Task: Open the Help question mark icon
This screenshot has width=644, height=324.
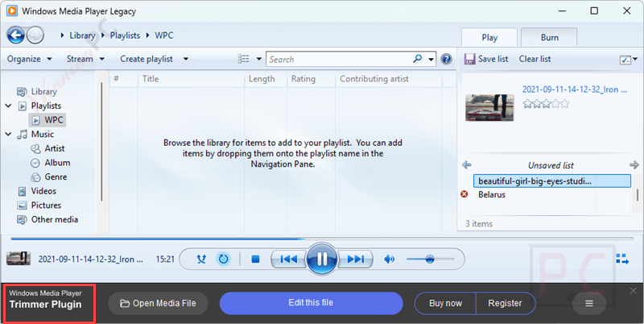Action: coord(446,59)
